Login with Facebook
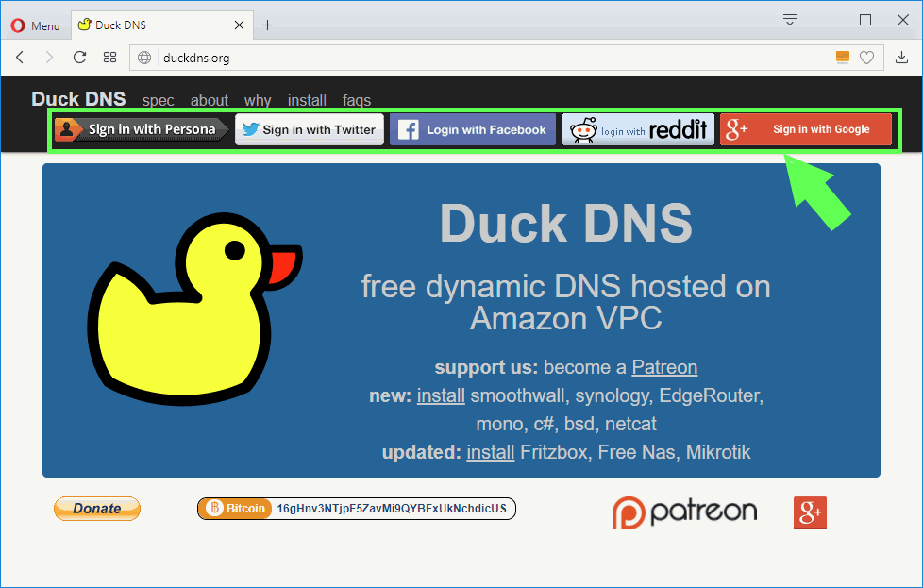Viewport: 923px width, 588px height. 473,129
